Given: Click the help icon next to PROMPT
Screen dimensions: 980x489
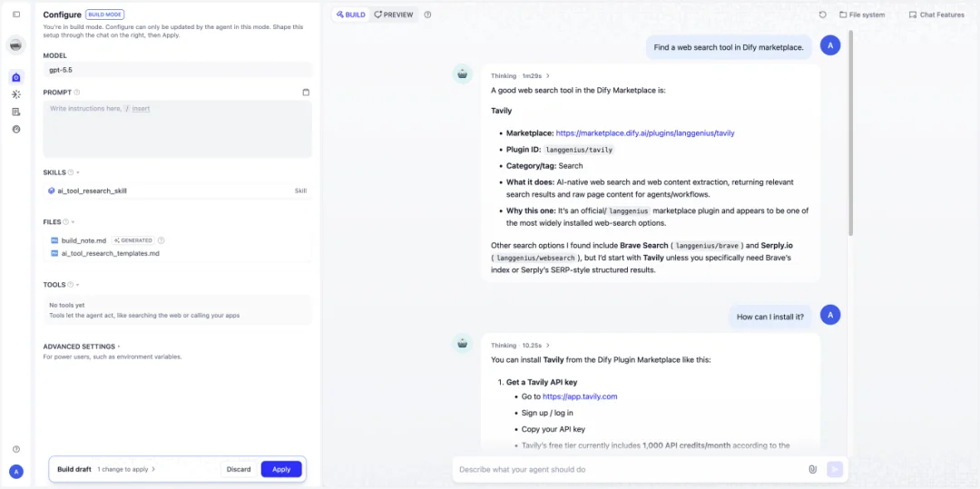Looking at the screenshot, I should (77, 93).
